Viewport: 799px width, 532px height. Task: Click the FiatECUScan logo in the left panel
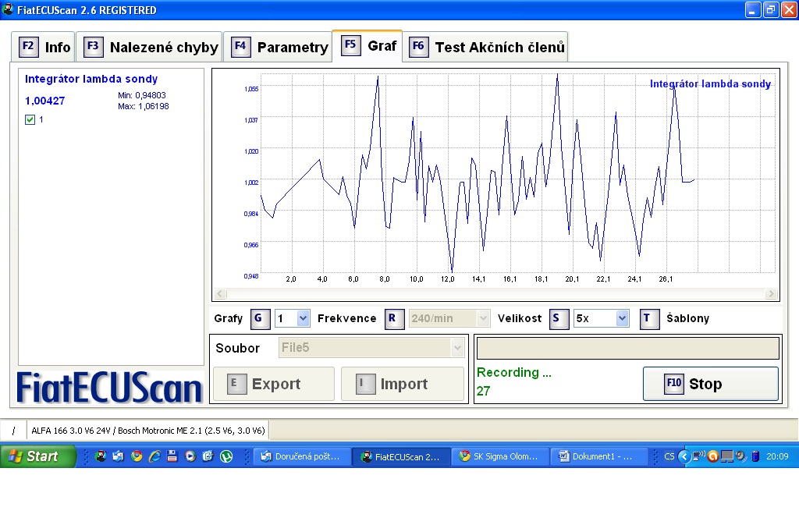pyautogui.click(x=110, y=386)
